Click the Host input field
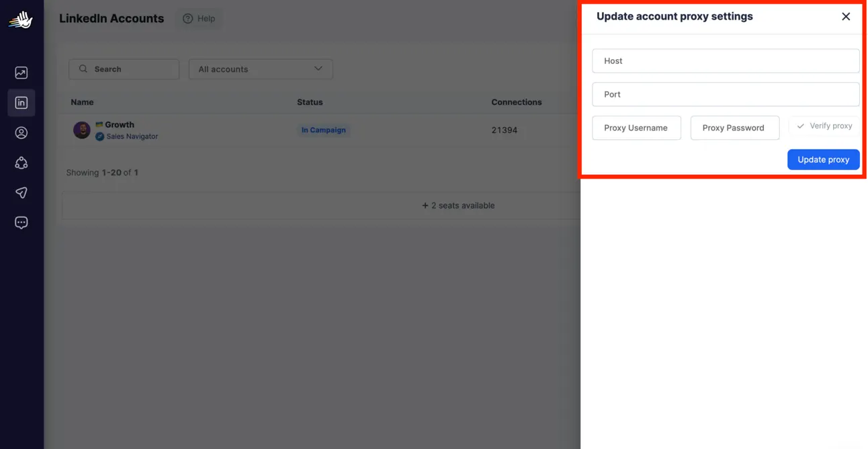Image resolution: width=868 pixels, height=449 pixels. [726, 60]
